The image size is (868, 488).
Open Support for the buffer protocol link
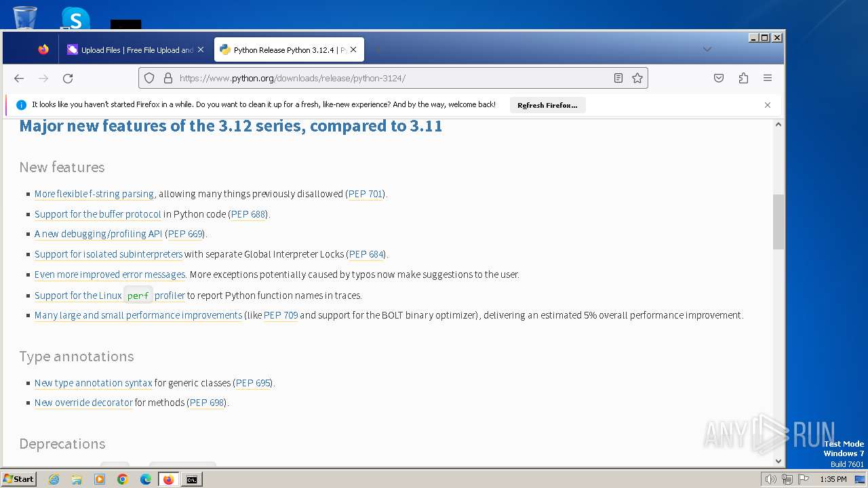pyautogui.click(x=98, y=214)
